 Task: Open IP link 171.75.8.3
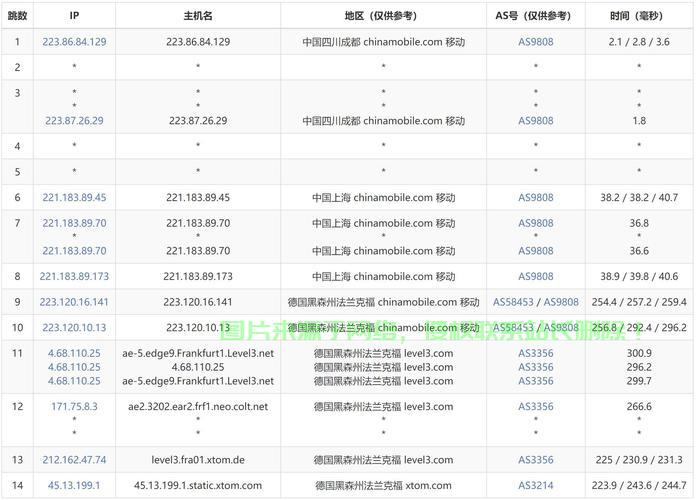pyautogui.click(x=74, y=406)
